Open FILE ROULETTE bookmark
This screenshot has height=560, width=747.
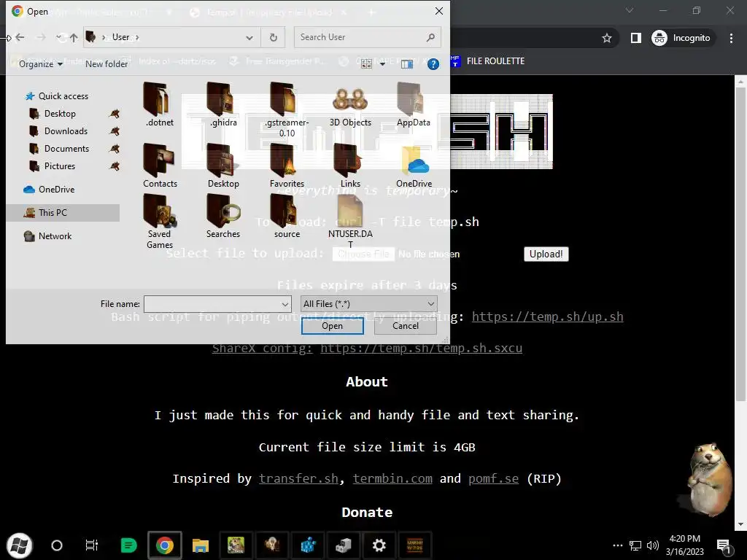point(488,61)
